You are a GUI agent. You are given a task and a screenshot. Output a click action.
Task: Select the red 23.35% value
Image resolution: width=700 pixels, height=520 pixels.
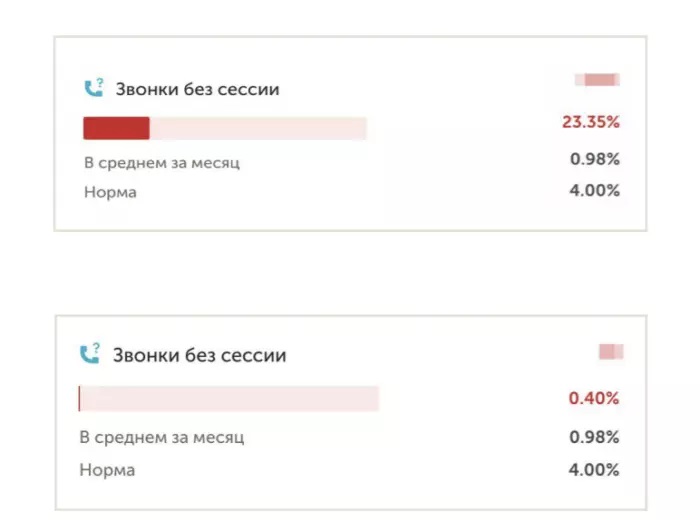[590, 123]
